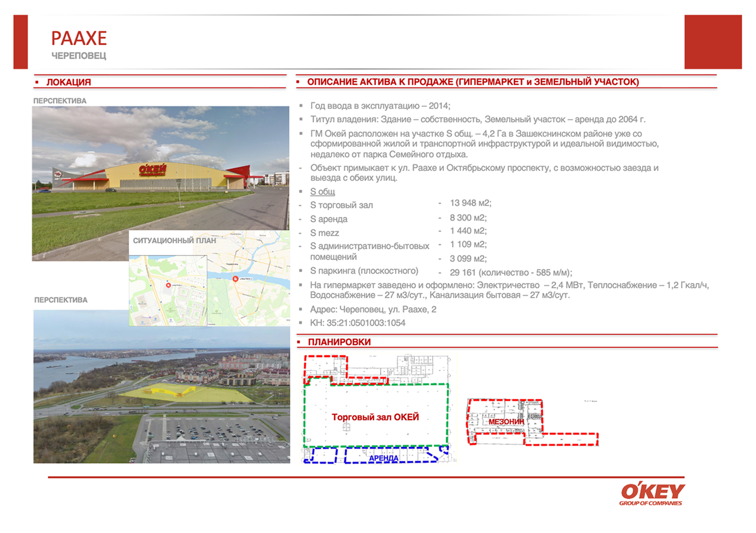Select the value "29 161 (количество - 585 м/м);"
The height and width of the screenshot is (533, 756).
point(511,273)
